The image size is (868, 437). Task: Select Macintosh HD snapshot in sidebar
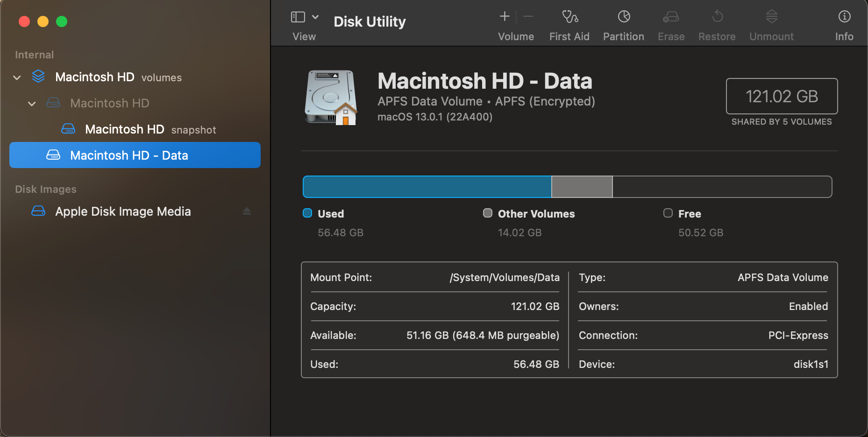[135, 129]
